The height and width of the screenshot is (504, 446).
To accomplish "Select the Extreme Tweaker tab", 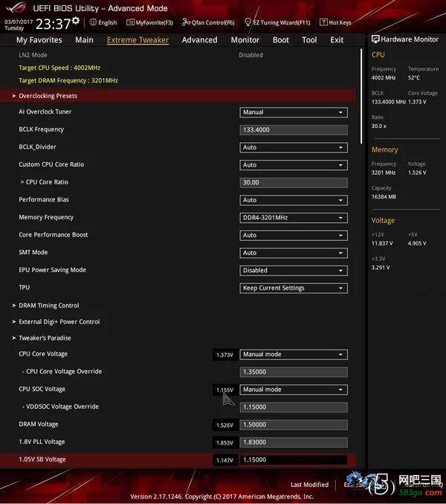I will click(x=138, y=40).
